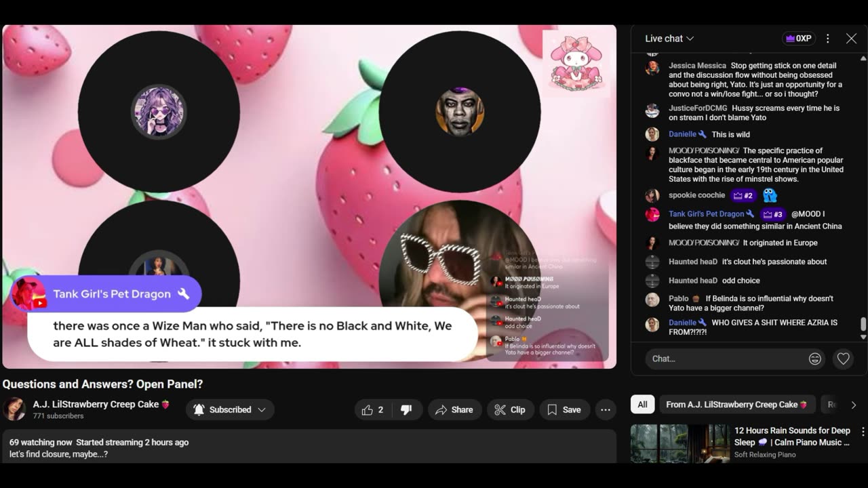This screenshot has width=868, height=488.
Task: Click JusticeForDCMG chat username
Action: (698, 108)
